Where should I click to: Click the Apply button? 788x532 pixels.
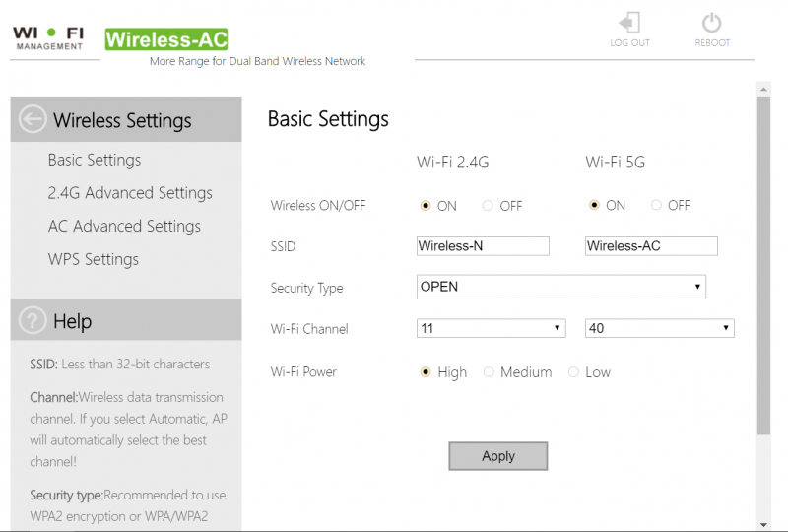tap(498, 456)
